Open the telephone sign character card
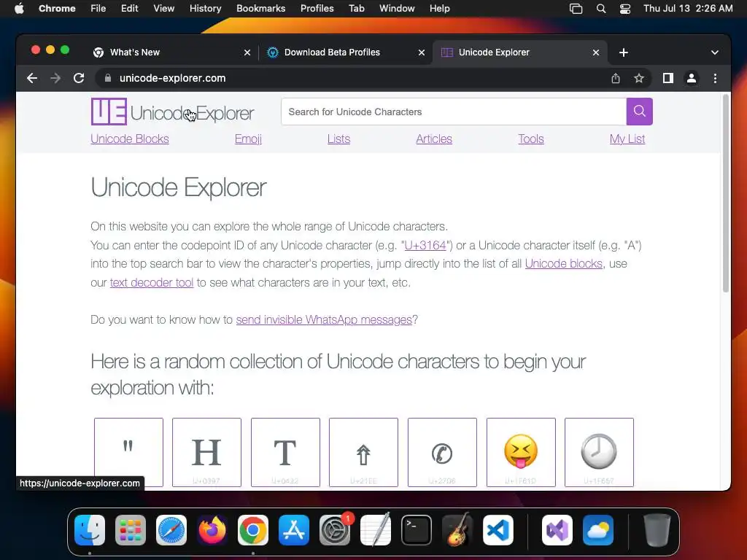747x560 pixels. (442, 452)
